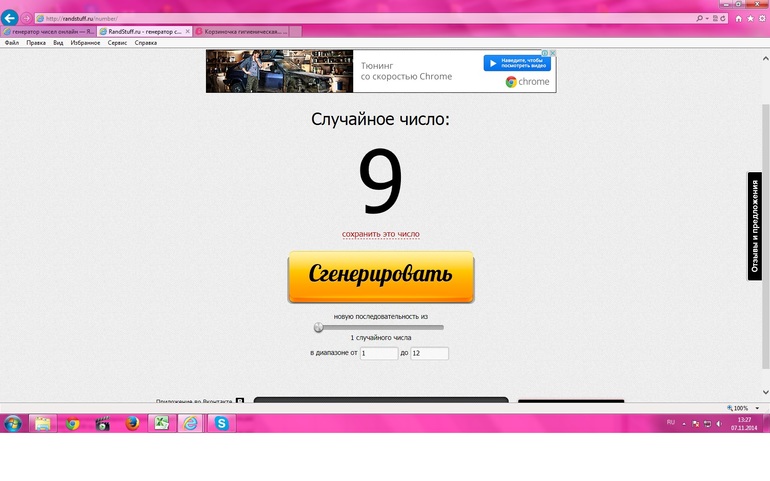The width and height of the screenshot is (770, 481).
Task: Open the Избранное menu
Action: pyautogui.click(x=85, y=43)
